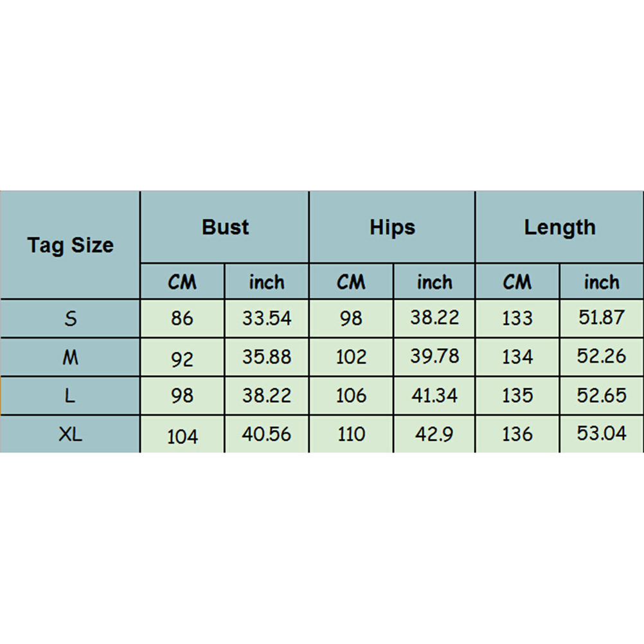The width and height of the screenshot is (644, 644).
Task: Click the 104 bust CM cell
Action: point(183,436)
